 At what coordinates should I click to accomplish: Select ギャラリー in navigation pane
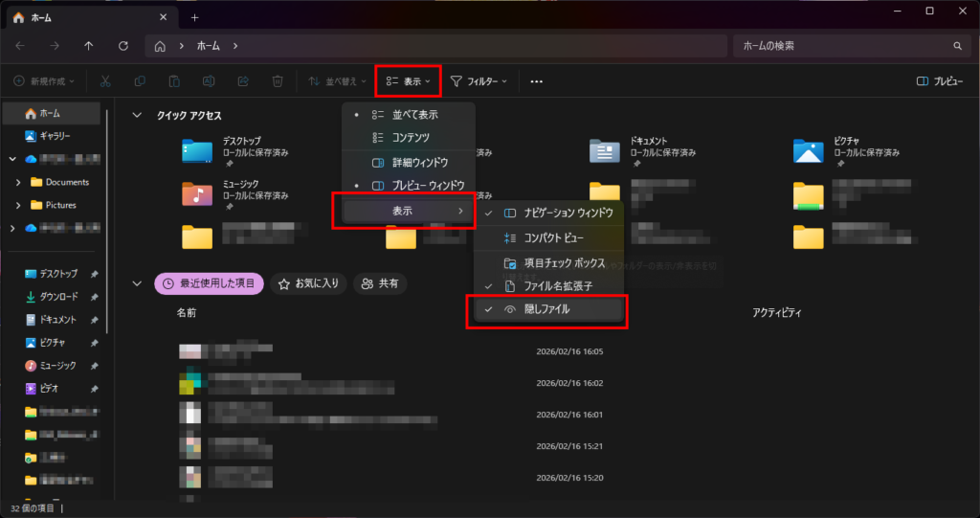(x=52, y=136)
